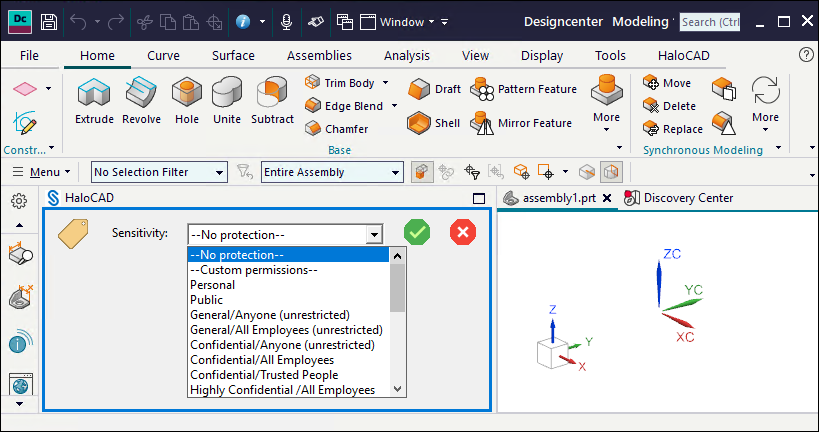Open the Sensitivity combo box arrow
The height and width of the screenshot is (432, 819).
tap(374, 235)
